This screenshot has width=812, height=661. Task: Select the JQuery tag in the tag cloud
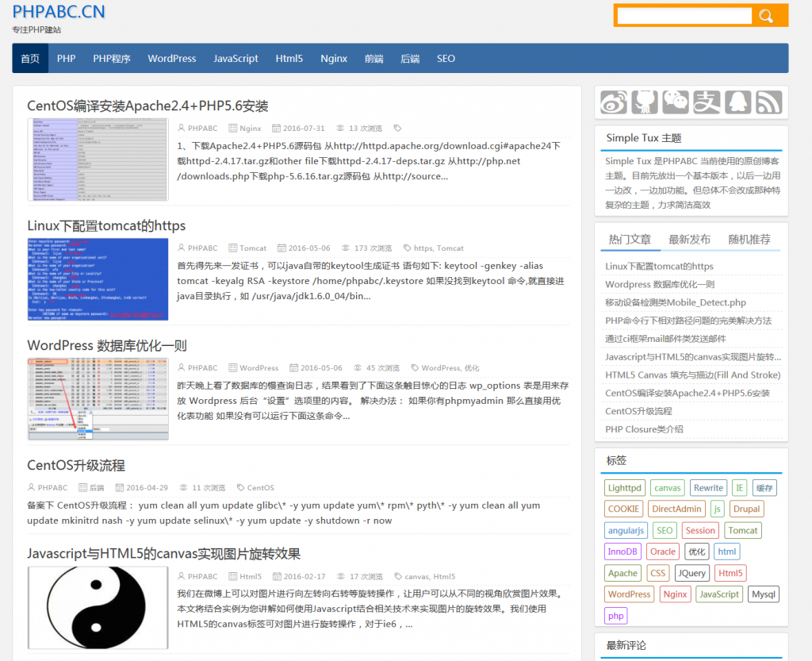tap(691, 572)
